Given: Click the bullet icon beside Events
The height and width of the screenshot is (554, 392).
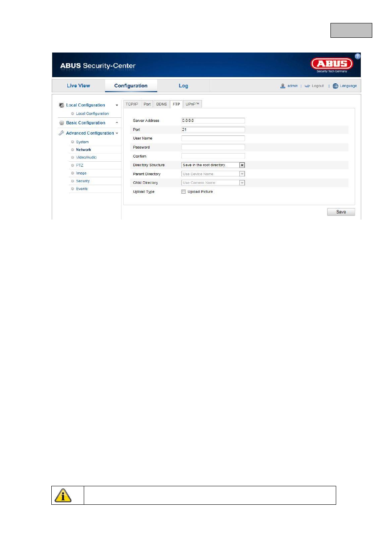Looking at the screenshot, I should click(x=73, y=189).
